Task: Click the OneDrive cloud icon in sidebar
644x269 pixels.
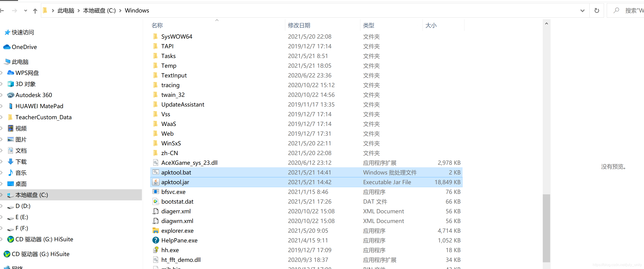Action: click(7, 47)
